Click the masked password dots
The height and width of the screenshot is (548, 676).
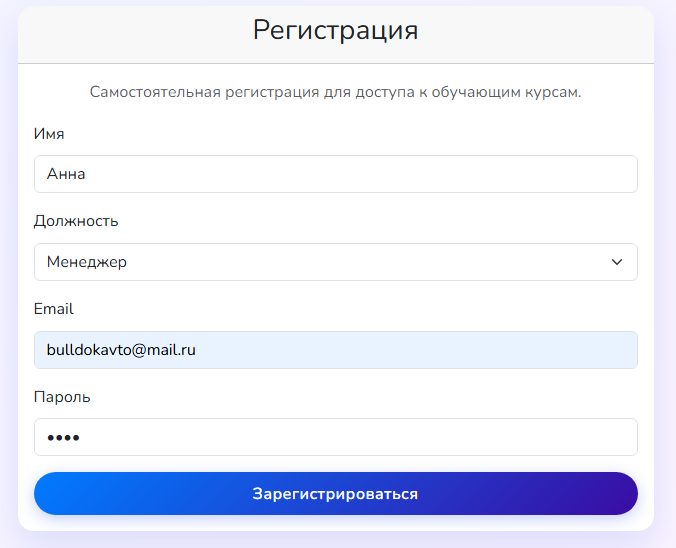63,438
